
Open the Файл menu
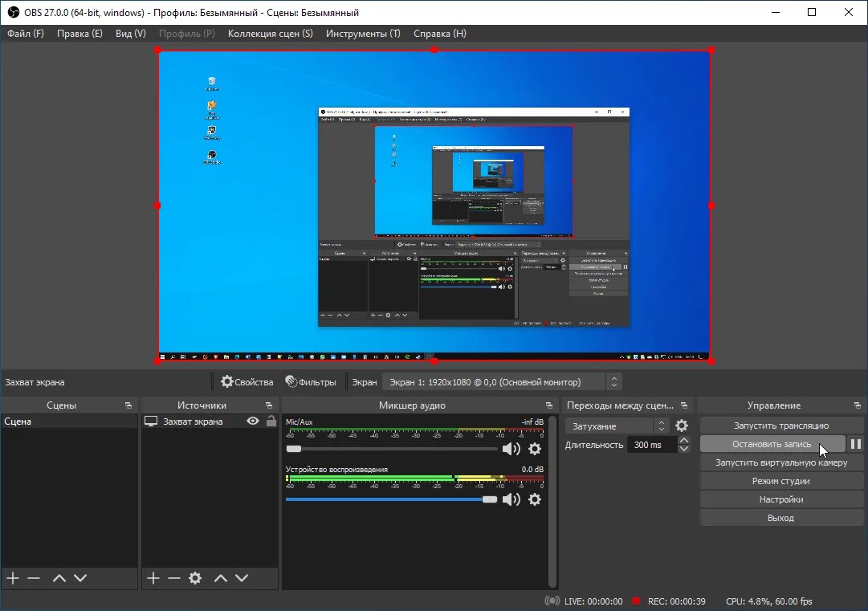point(26,33)
